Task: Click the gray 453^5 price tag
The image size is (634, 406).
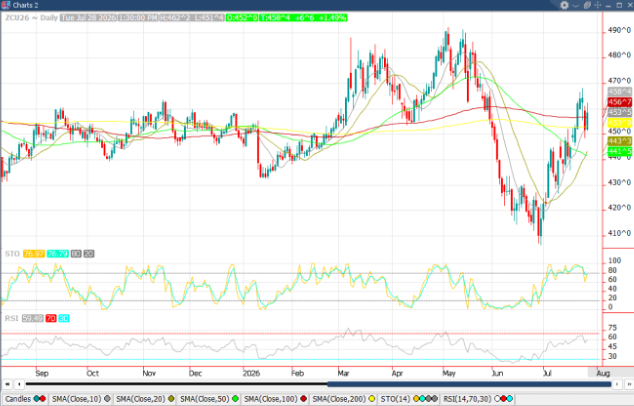Action: click(x=620, y=112)
